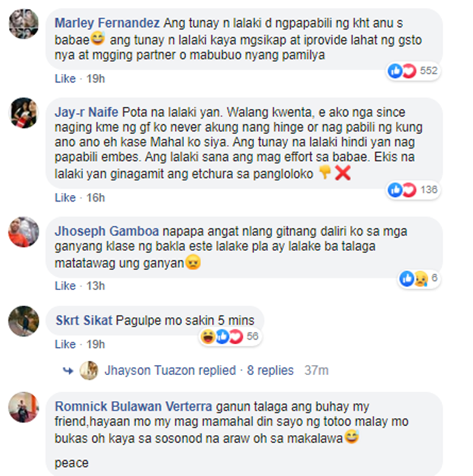Open Marley Fernandez's profile picture
The image size is (473, 476).
24,24
